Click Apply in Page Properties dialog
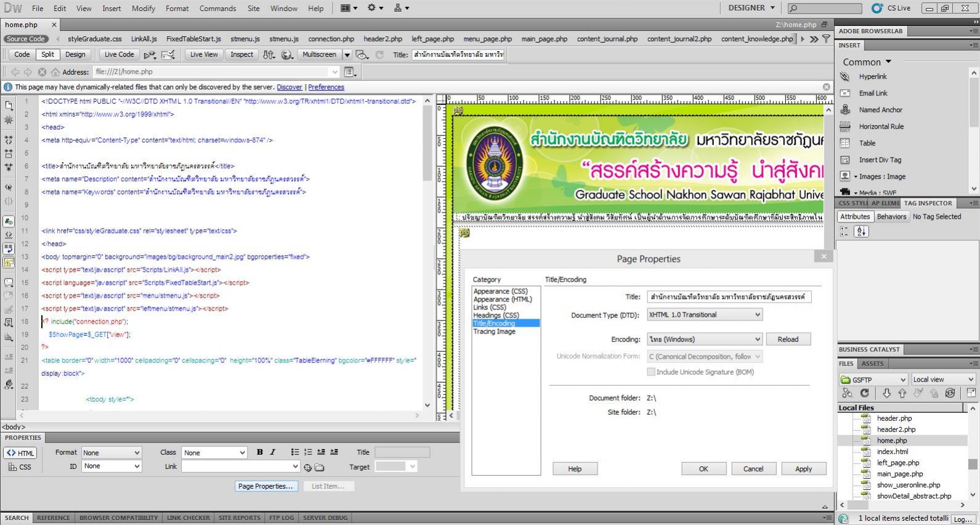This screenshot has width=980, height=525. coord(803,469)
